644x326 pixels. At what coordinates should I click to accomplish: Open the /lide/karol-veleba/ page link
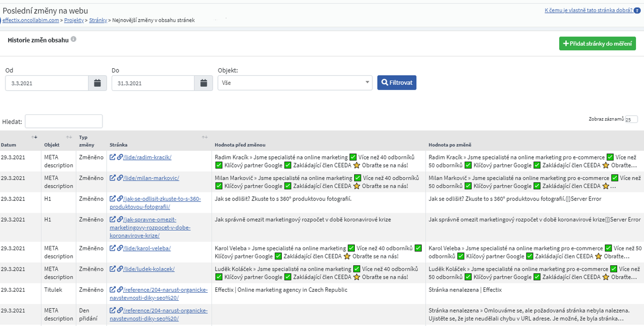tap(147, 249)
